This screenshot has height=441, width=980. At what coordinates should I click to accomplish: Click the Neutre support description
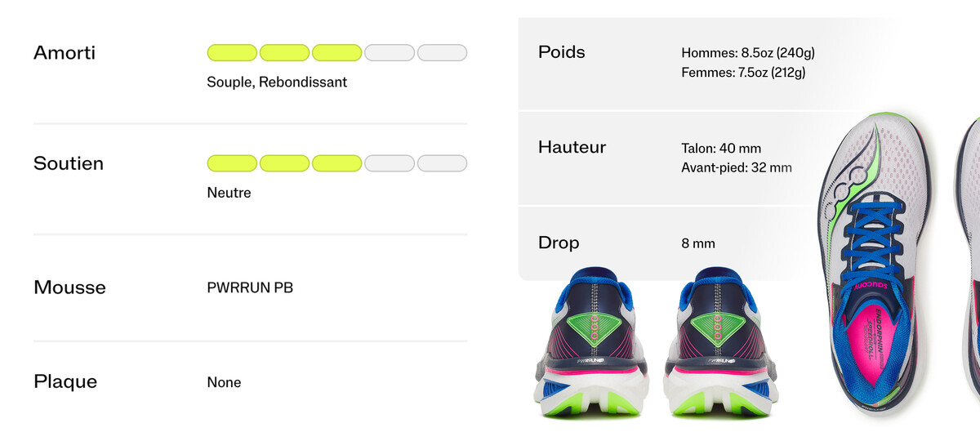229,193
